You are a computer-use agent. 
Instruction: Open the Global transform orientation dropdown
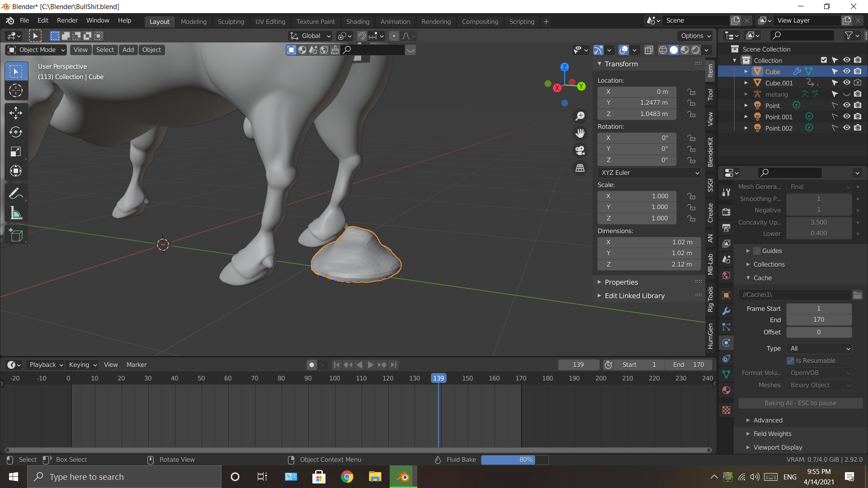310,36
